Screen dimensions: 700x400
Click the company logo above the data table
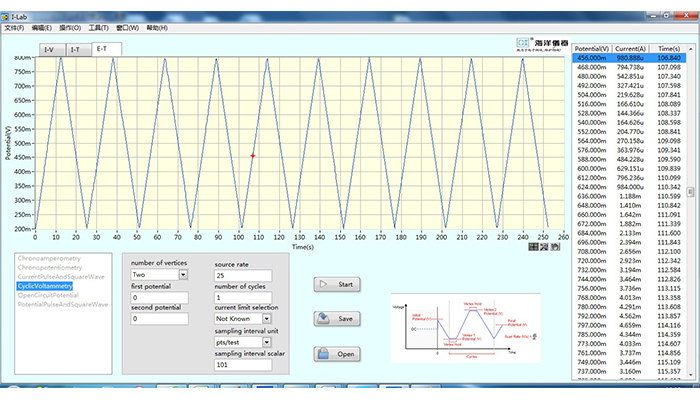(541, 44)
